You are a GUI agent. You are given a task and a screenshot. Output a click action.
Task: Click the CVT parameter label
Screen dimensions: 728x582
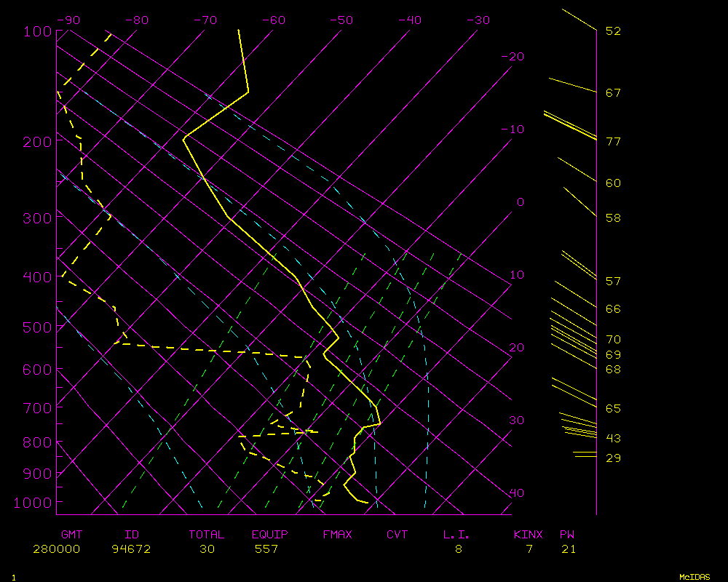click(x=397, y=535)
